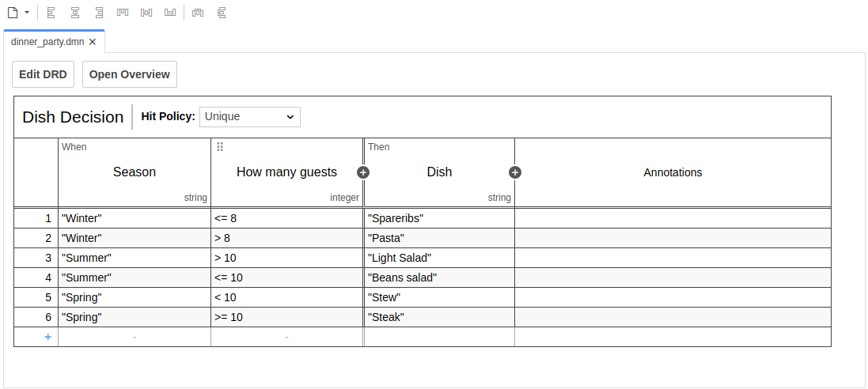868x389 pixels.
Task: Click the align elements left icon
Action: (x=51, y=13)
